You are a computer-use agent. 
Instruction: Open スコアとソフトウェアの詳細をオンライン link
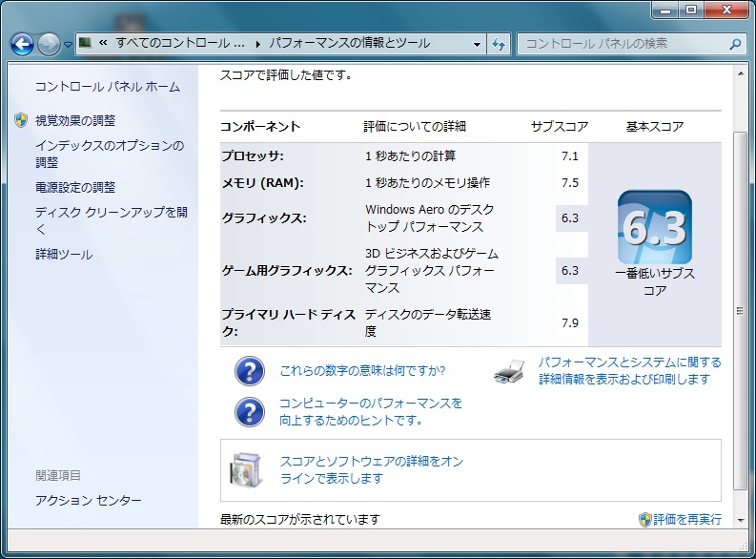pyautogui.click(x=371, y=469)
